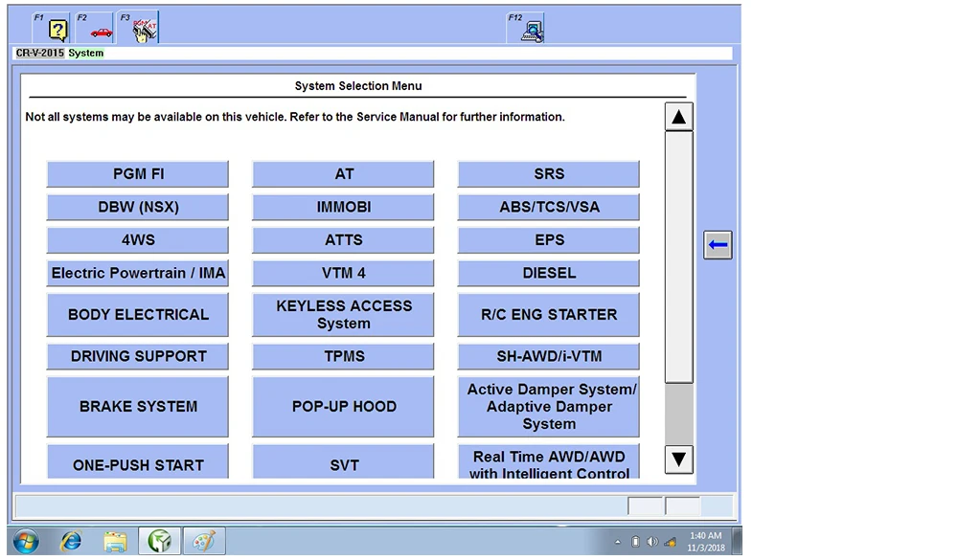The width and height of the screenshot is (958, 560).
Task: Select Real Time AWD/AWD with Intelligent Control
Action: pos(549,462)
